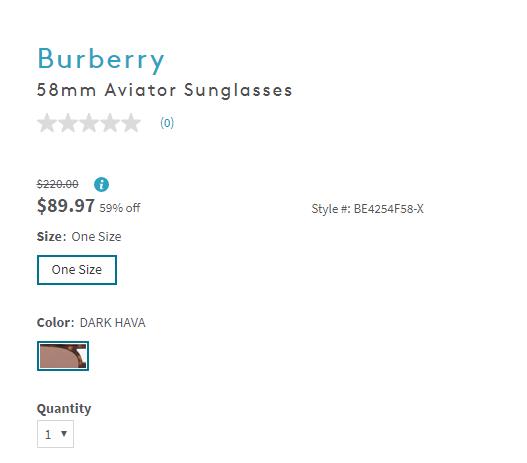Screen dimensions: 527x463
Task: Select the second rating star
Action: [68, 123]
